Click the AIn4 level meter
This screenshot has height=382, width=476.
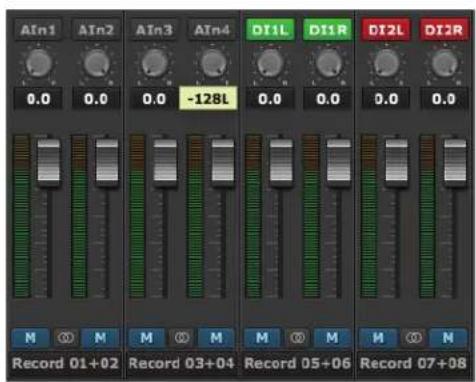click(196, 216)
